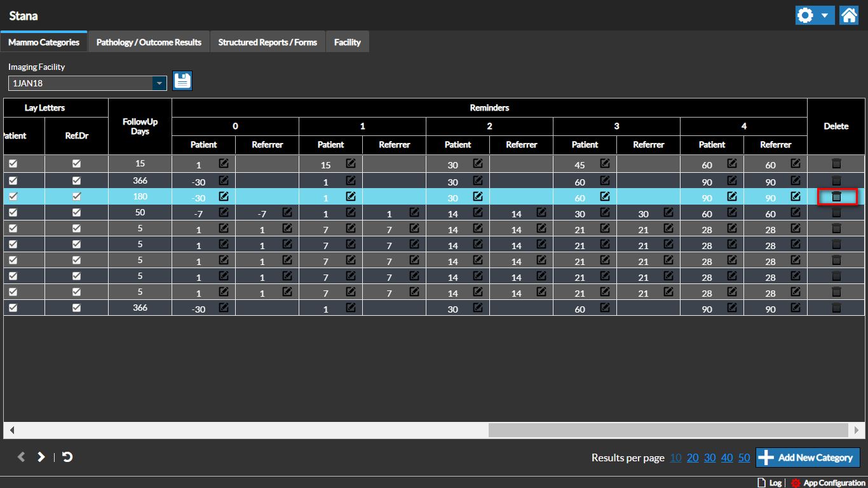Toggle Ref.Dr checkbox in the 50-day row

[76, 213]
